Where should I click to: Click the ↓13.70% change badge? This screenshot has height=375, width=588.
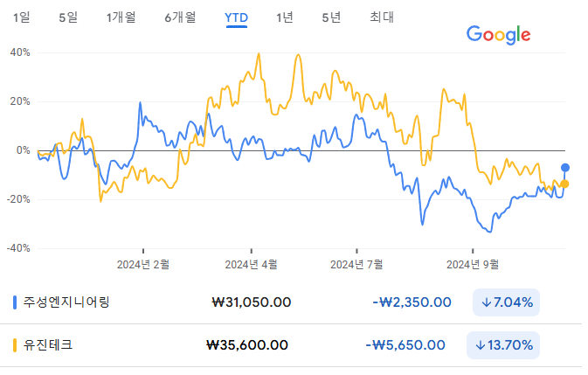(x=503, y=345)
